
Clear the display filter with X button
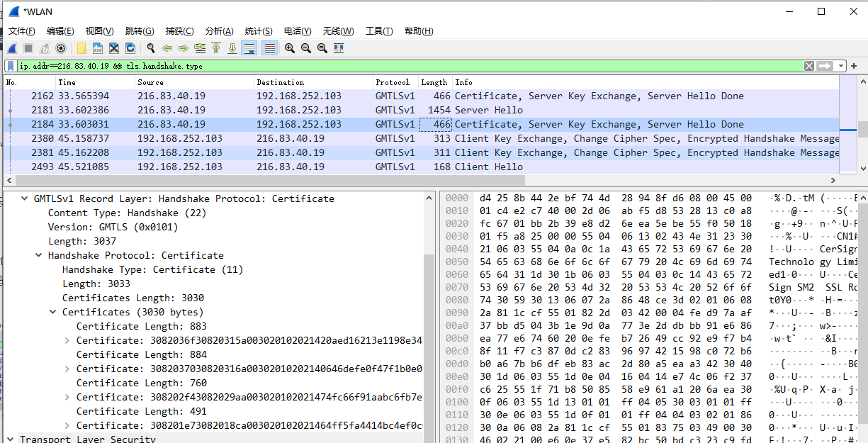tap(809, 66)
